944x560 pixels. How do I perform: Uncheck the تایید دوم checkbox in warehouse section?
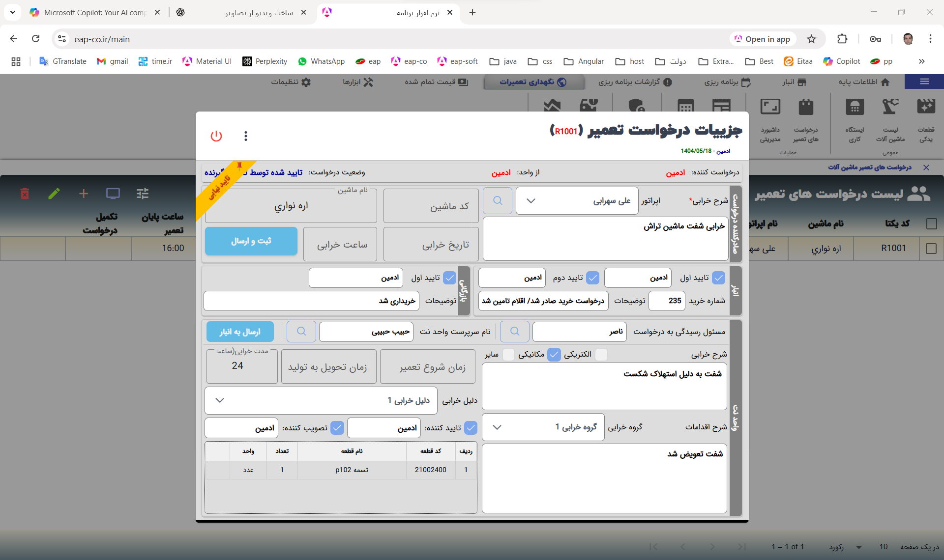click(x=593, y=278)
